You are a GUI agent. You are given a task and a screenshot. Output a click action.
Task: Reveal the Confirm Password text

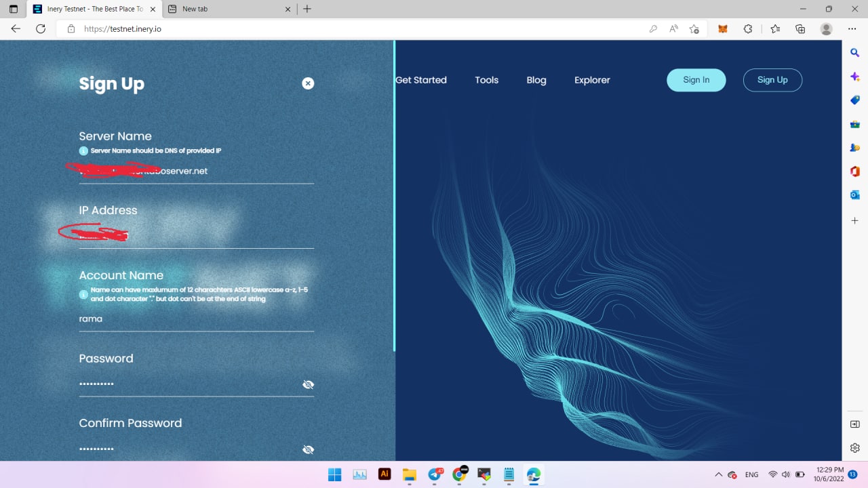[x=309, y=449]
